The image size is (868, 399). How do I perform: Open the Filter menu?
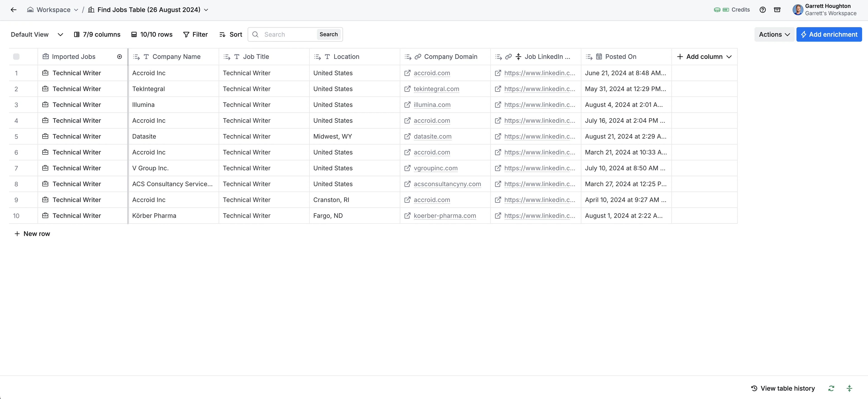[195, 34]
